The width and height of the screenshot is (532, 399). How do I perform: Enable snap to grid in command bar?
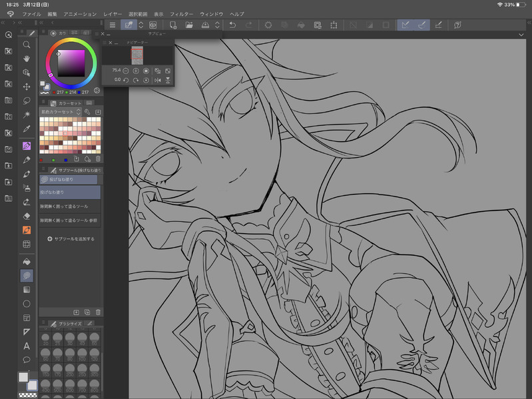[439, 25]
